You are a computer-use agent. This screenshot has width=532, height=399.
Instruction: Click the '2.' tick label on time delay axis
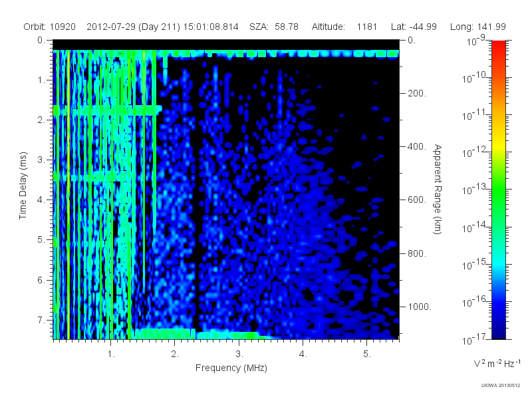[x=41, y=120]
